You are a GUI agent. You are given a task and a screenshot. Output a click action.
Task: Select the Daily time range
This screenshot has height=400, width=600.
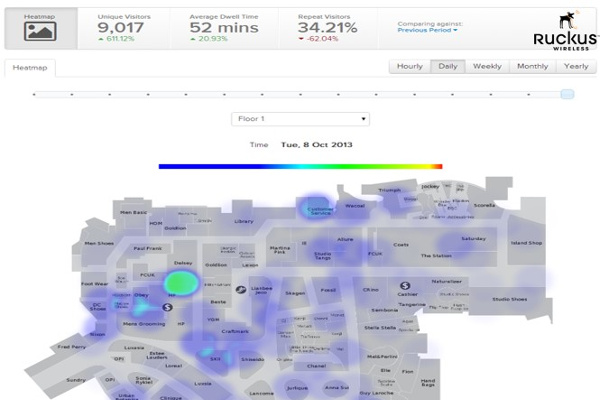446,66
